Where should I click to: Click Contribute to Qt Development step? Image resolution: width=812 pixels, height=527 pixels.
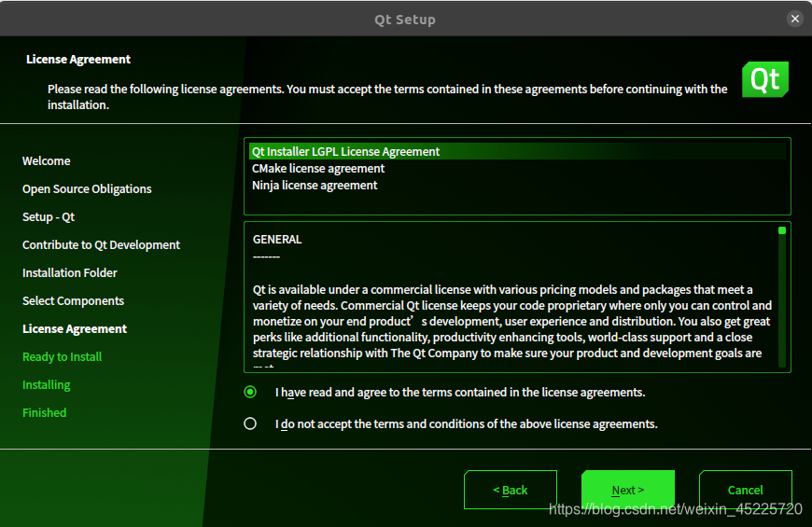click(101, 245)
